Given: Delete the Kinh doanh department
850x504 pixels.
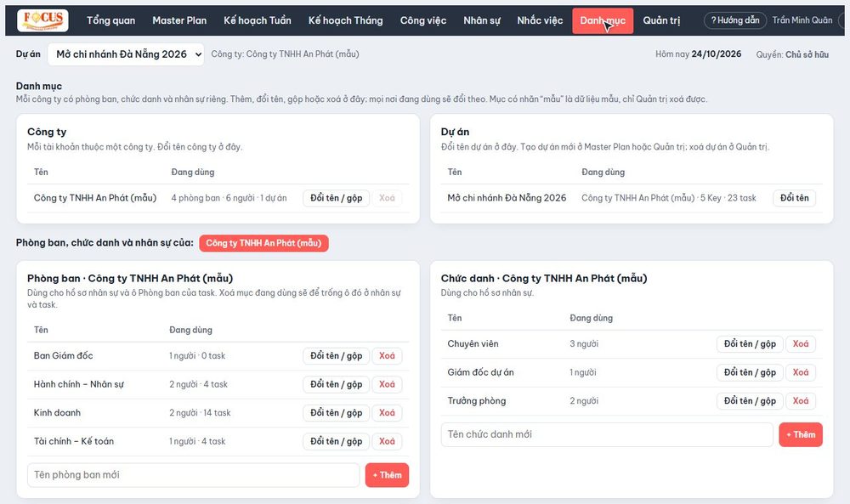Looking at the screenshot, I should [x=387, y=412].
